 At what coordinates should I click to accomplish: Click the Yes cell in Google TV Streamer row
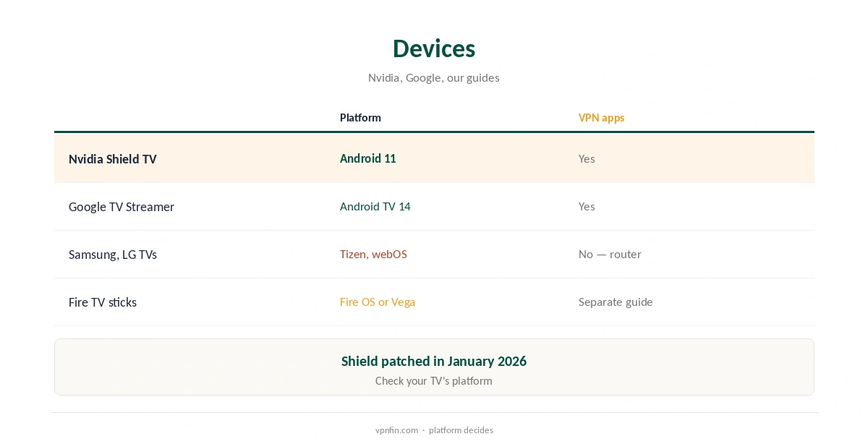click(587, 206)
